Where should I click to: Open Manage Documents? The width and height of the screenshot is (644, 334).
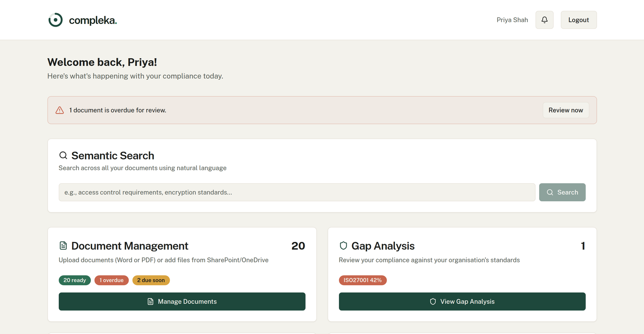coord(182,302)
